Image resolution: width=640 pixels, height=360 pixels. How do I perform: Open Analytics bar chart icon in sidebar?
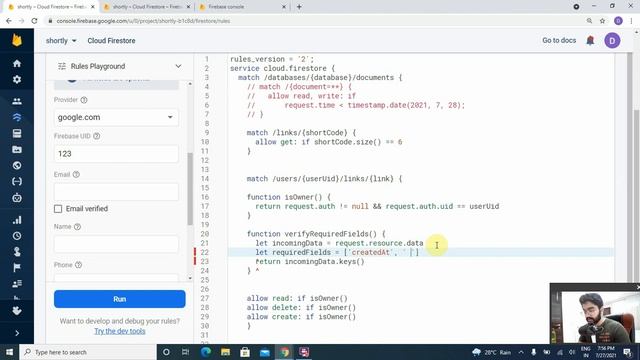pos(17,220)
